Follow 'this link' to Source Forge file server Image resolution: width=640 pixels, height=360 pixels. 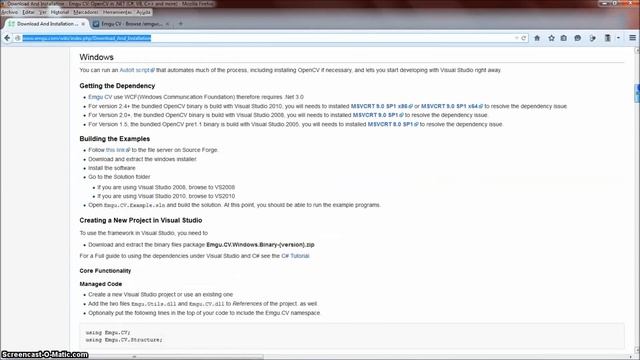[118, 150]
